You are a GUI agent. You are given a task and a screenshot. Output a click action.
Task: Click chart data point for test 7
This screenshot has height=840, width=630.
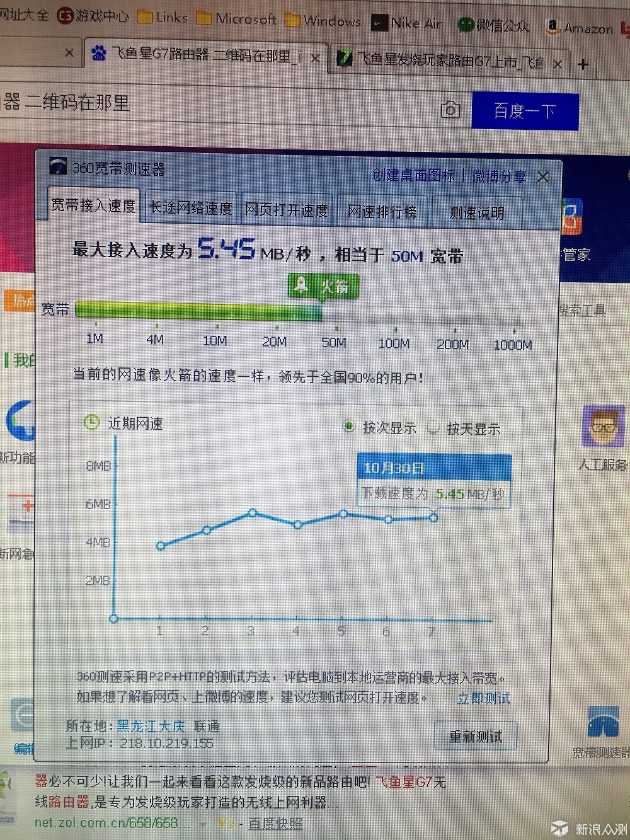pyautogui.click(x=433, y=517)
